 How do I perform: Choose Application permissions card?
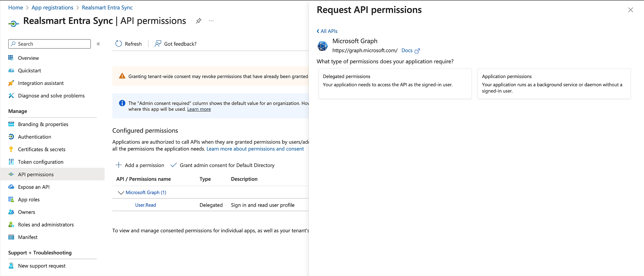pyautogui.click(x=554, y=84)
